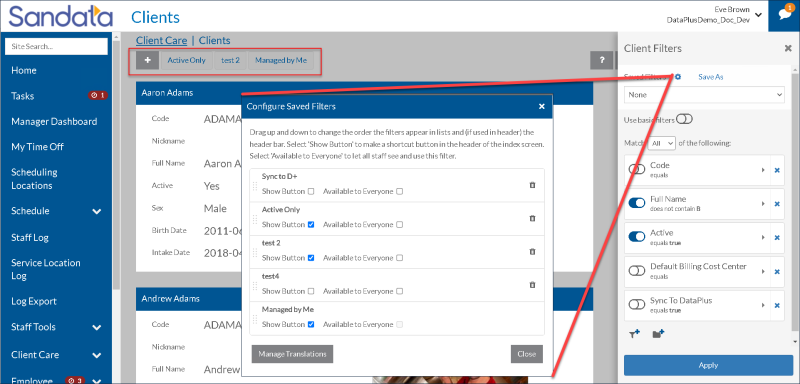Grab the test4 drag handle
The width and height of the screenshot is (800, 384).
tap(255, 286)
